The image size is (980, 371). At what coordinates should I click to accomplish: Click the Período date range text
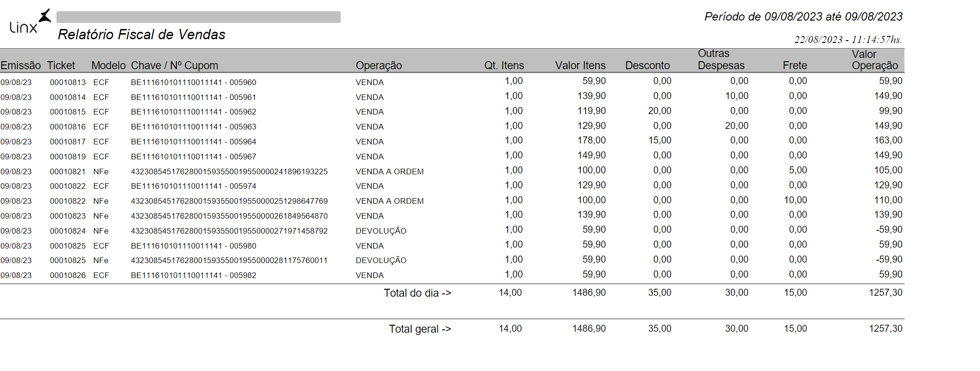[x=803, y=17]
